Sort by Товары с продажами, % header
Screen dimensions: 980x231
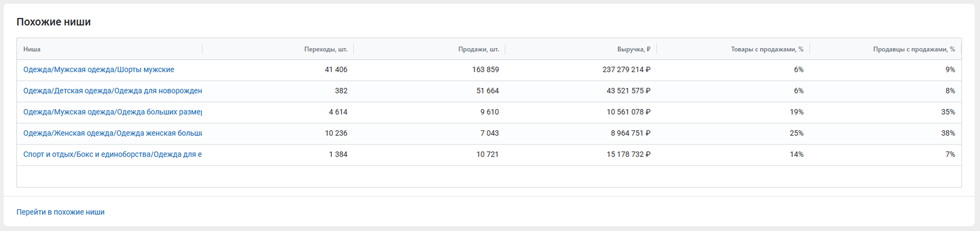pos(767,49)
